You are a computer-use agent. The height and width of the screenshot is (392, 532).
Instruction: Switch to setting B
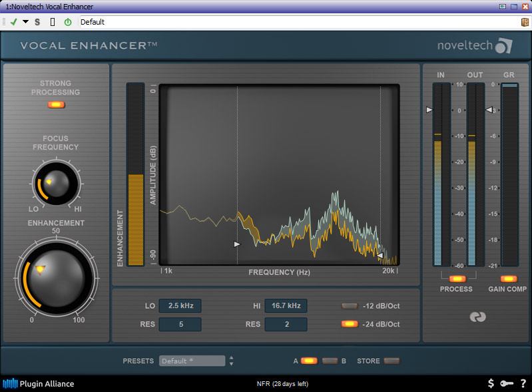point(330,361)
